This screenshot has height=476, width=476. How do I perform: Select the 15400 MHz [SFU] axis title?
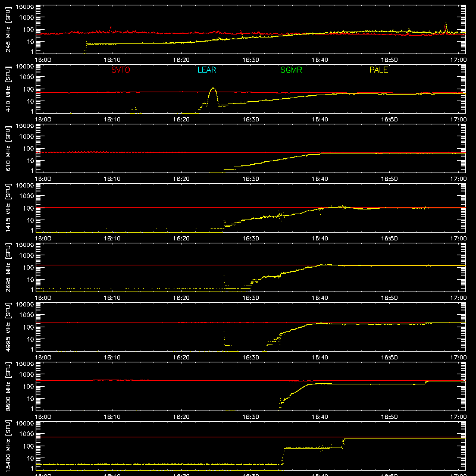8,446
